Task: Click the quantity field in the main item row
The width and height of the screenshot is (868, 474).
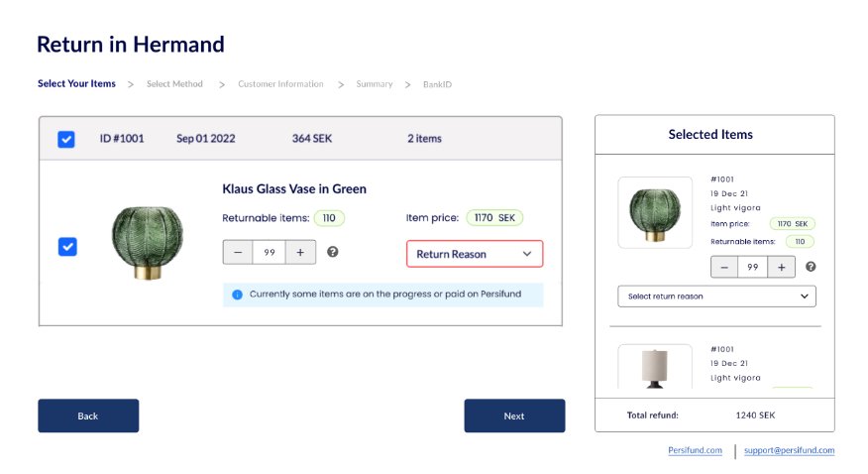Action: click(269, 253)
